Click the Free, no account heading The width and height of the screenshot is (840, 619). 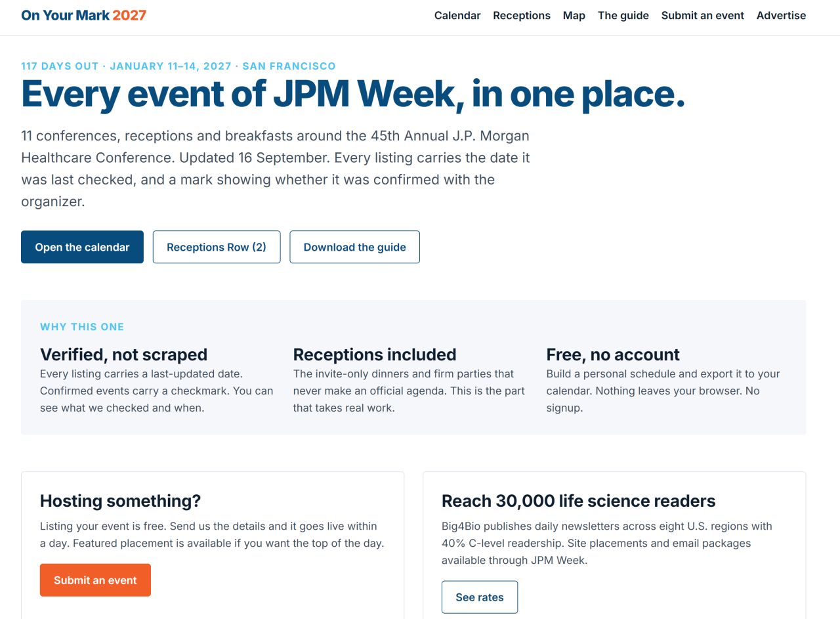tap(613, 354)
